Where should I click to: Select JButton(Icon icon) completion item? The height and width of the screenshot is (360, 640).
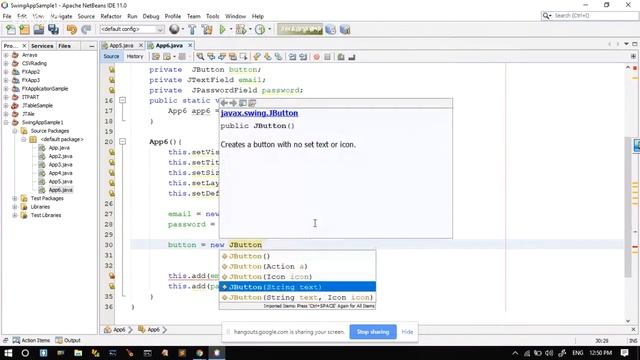(297, 277)
